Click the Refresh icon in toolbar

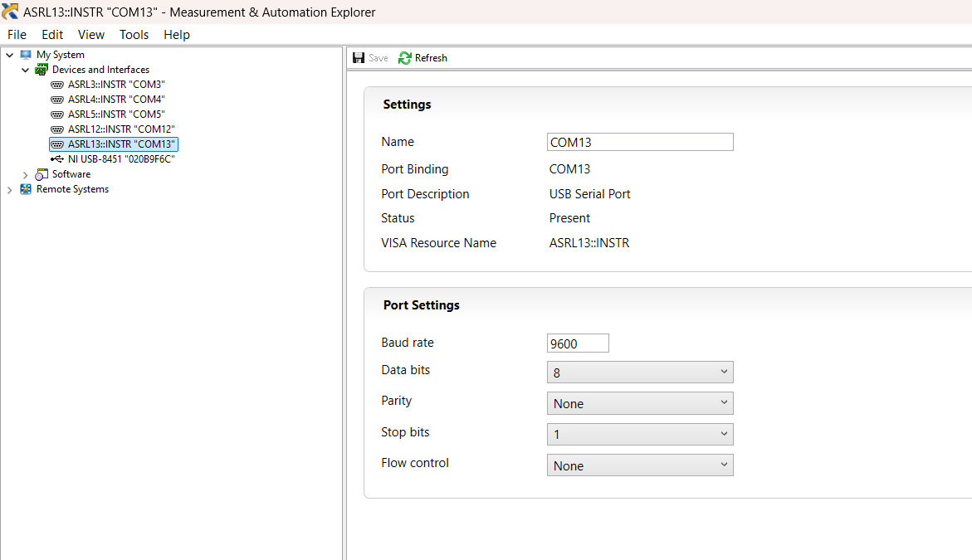(x=405, y=58)
